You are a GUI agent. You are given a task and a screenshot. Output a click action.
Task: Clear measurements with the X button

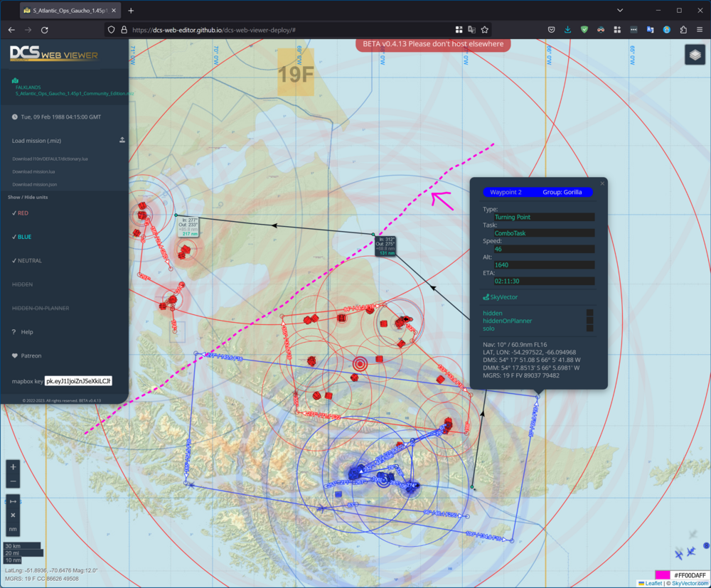13,515
